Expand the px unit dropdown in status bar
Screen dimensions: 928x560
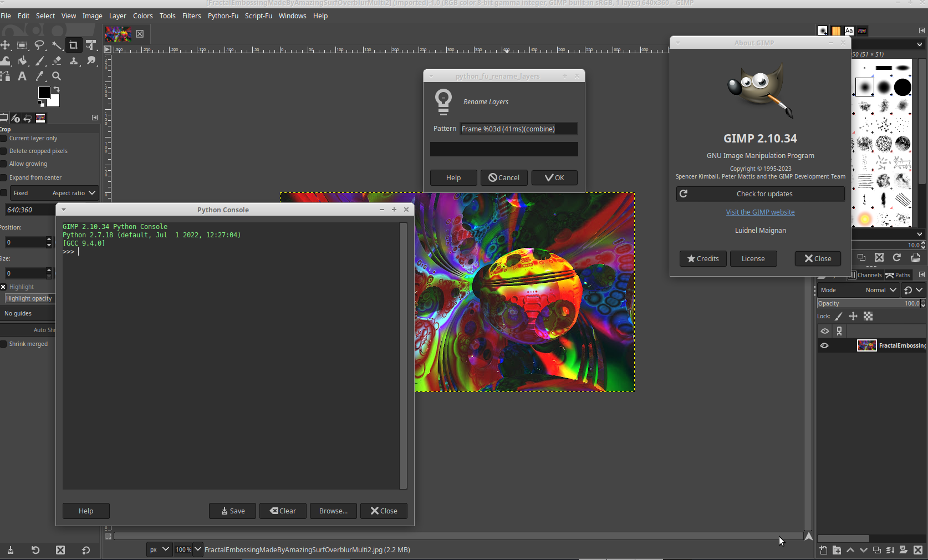pyautogui.click(x=159, y=549)
